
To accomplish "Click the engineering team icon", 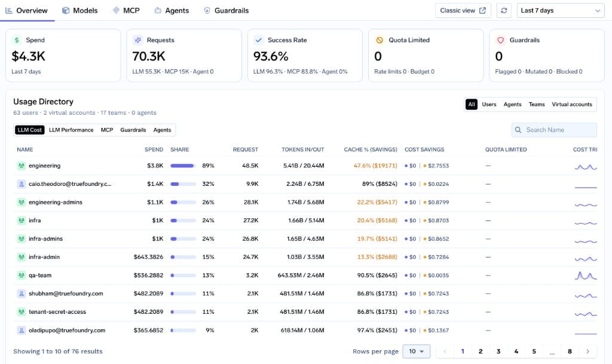I will (22, 166).
